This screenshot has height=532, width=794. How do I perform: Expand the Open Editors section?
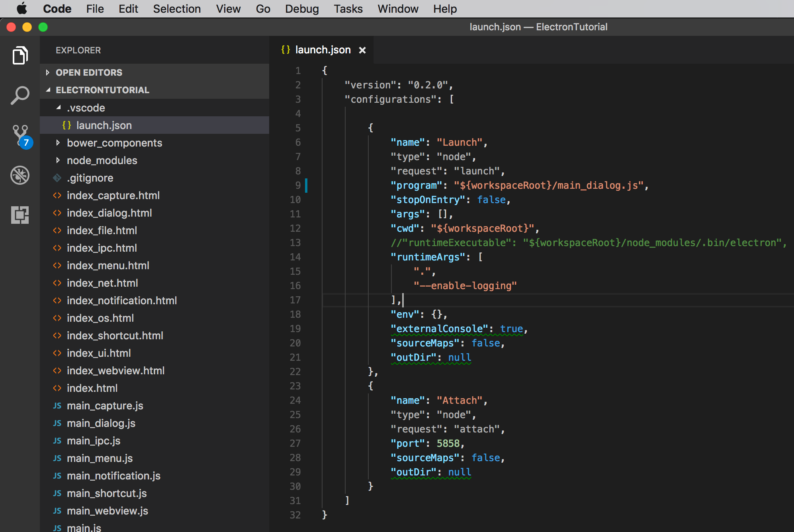click(154, 72)
